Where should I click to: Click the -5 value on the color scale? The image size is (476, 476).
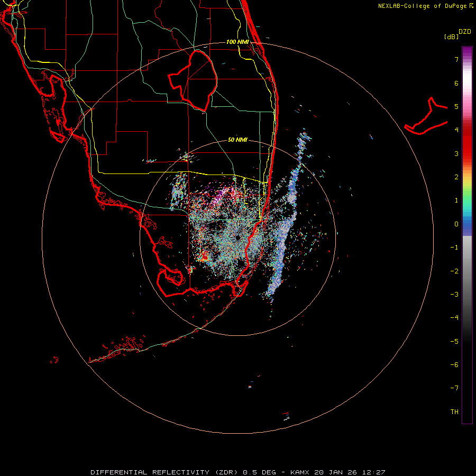pos(454,342)
